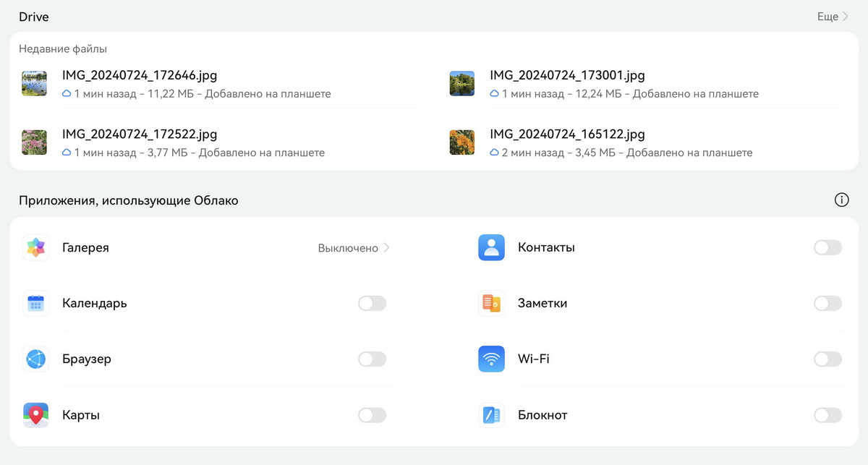Enable Браузер cloud sync toggle
This screenshot has width=868, height=465.
click(373, 359)
